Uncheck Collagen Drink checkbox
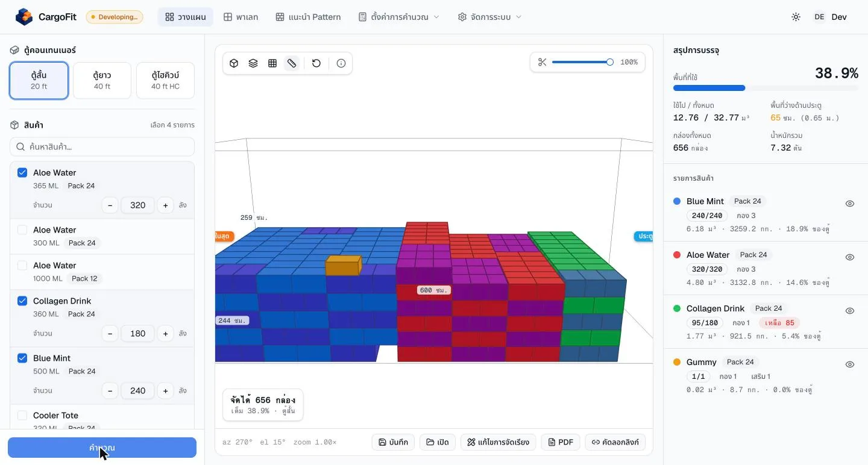868x465 pixels. coord(22,301)
